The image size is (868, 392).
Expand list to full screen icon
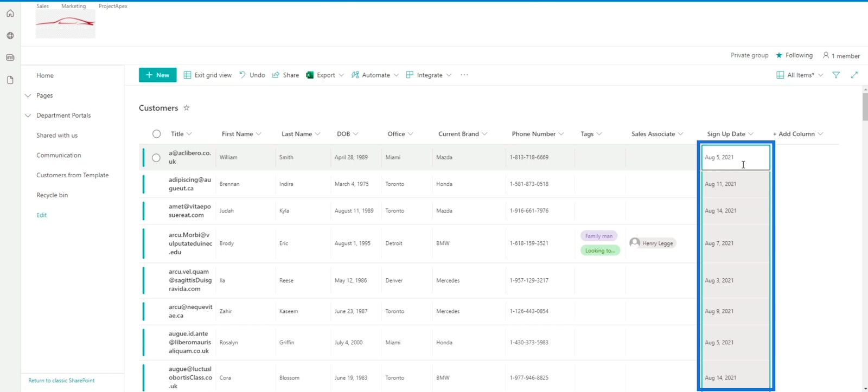854,75
